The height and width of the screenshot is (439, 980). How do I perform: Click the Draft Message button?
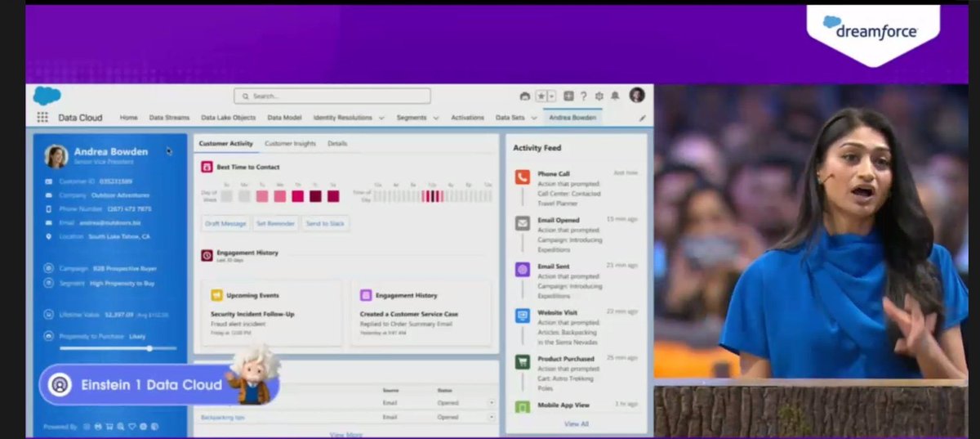(224, 223)
